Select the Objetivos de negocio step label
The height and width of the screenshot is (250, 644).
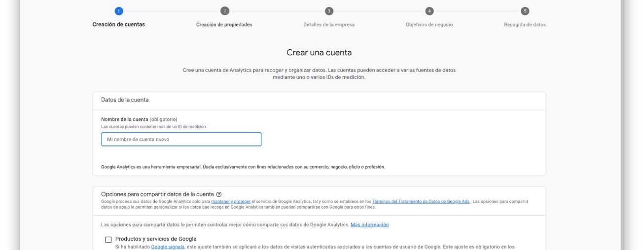[x=429, y=25]
